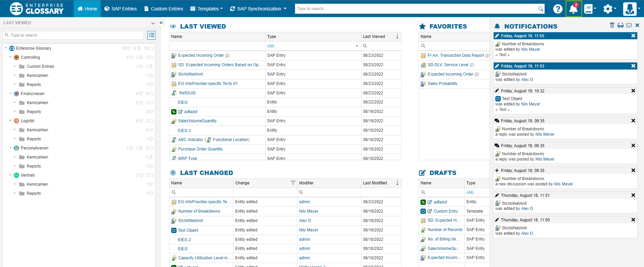
Task: Collapse the Controlling tree node
Action: (10, 57)
